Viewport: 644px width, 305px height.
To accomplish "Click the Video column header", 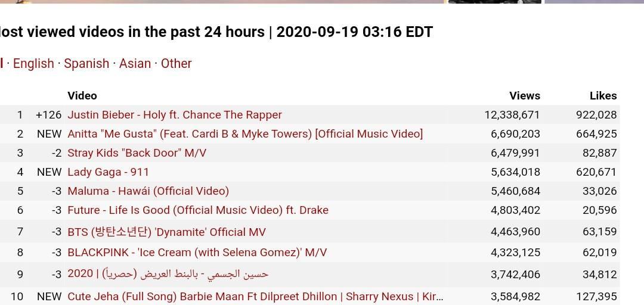I will (82, 96).
